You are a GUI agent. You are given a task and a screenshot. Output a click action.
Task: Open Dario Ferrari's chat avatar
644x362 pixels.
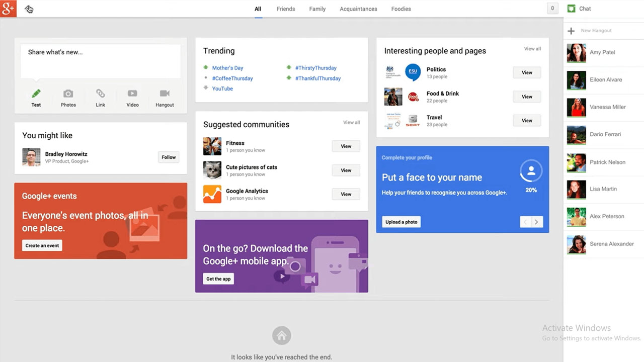(x=577, y=135)
